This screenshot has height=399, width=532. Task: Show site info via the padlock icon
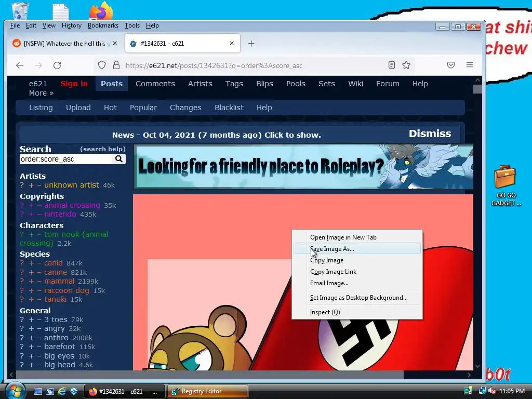pos(116,65)
